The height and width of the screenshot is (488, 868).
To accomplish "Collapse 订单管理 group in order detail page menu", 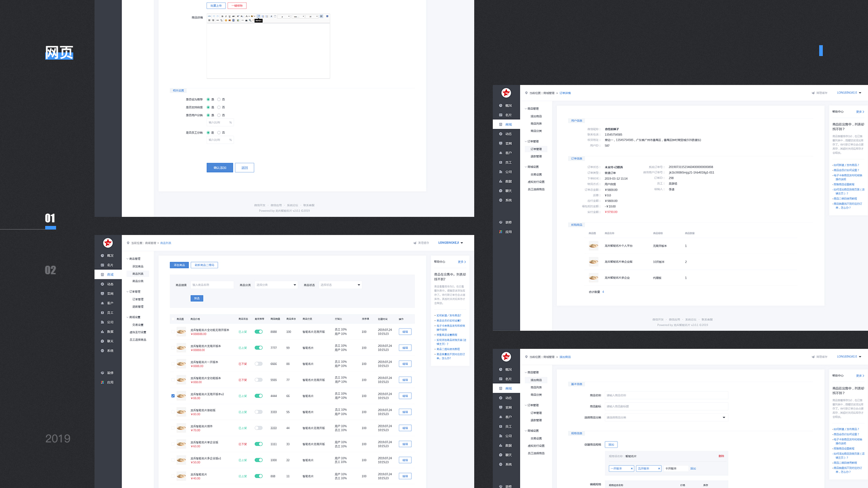I will pyautogui.click(x=532, y=141).
